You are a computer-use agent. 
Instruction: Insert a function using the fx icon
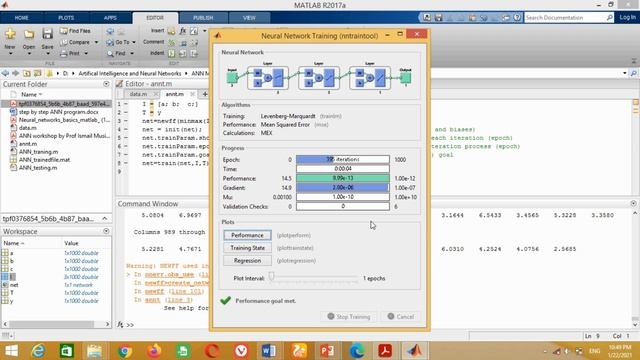[183, 31]
